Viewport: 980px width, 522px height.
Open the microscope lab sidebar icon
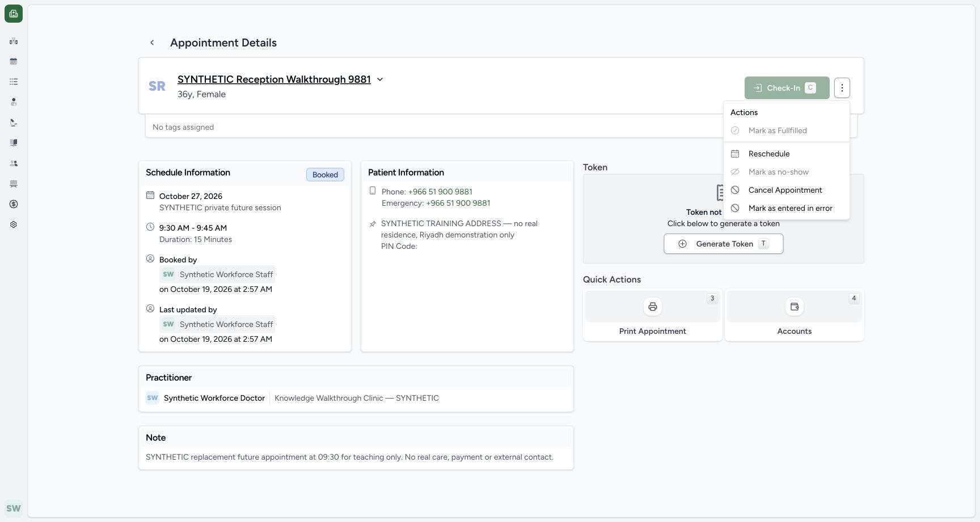[x=14, y=122]
